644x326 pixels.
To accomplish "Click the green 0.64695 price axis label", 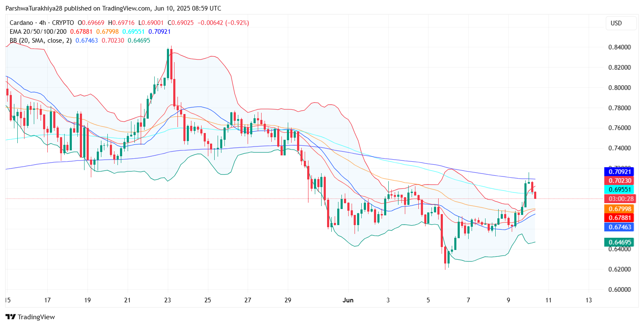I will pyautogui.click(x=620, y=242).
